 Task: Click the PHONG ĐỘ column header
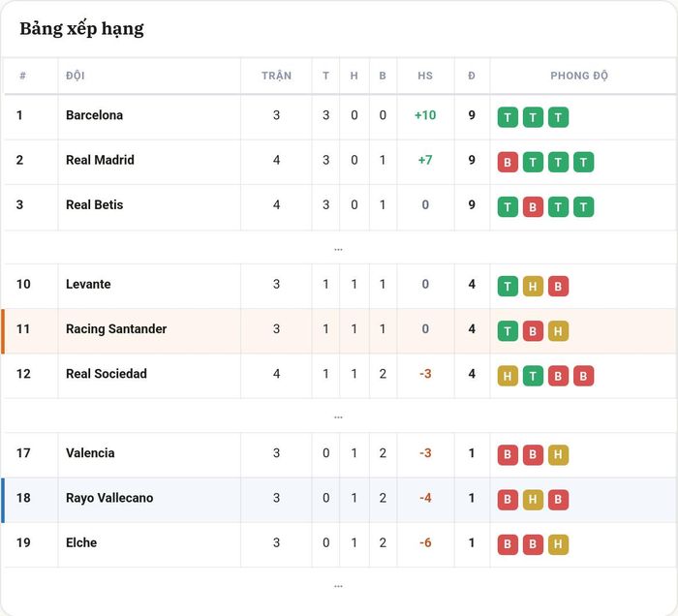[x=579, y=76]
